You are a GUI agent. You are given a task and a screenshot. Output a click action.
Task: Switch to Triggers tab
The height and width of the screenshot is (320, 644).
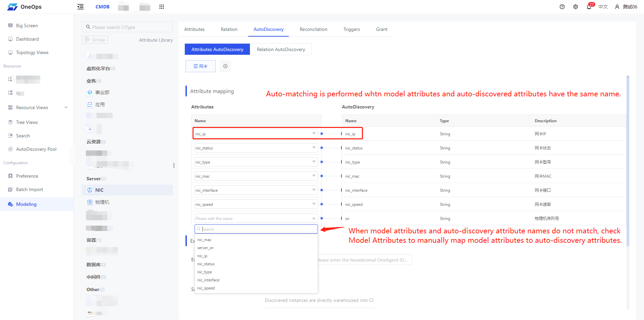[352, 29]
